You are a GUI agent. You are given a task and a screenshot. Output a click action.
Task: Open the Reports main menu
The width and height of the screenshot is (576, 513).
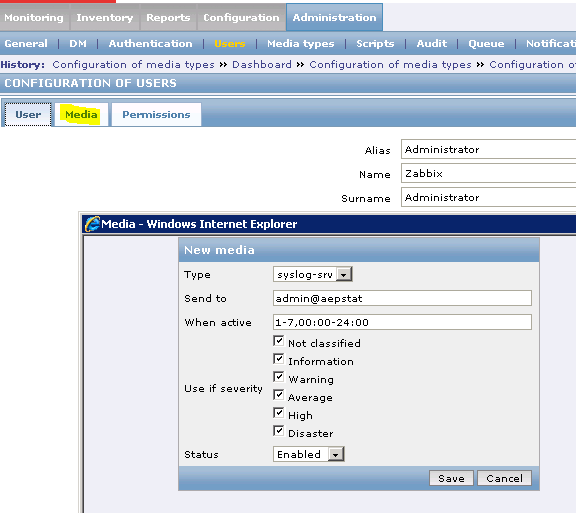pos(168,18)
